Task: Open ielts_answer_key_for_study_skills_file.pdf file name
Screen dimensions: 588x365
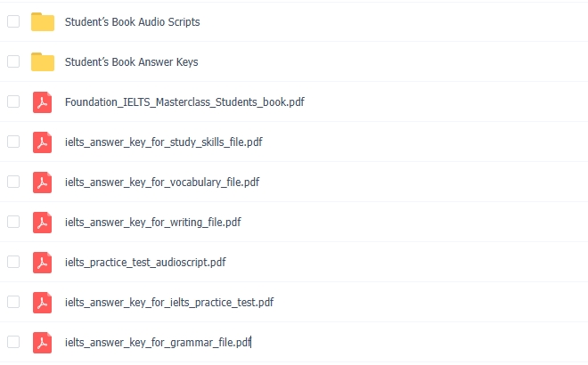Action: [x=164, y=142]
